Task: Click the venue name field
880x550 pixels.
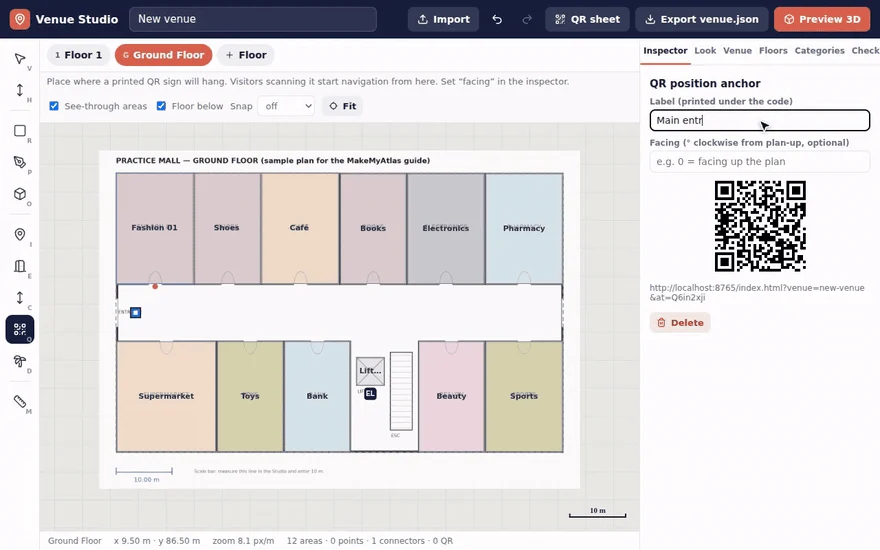Action: coord(253,19)
